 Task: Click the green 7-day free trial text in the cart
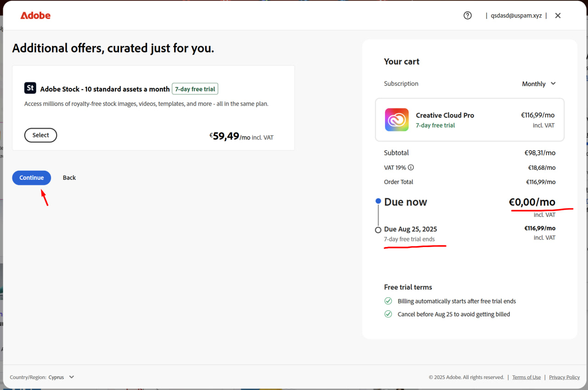tap(435, 126)
